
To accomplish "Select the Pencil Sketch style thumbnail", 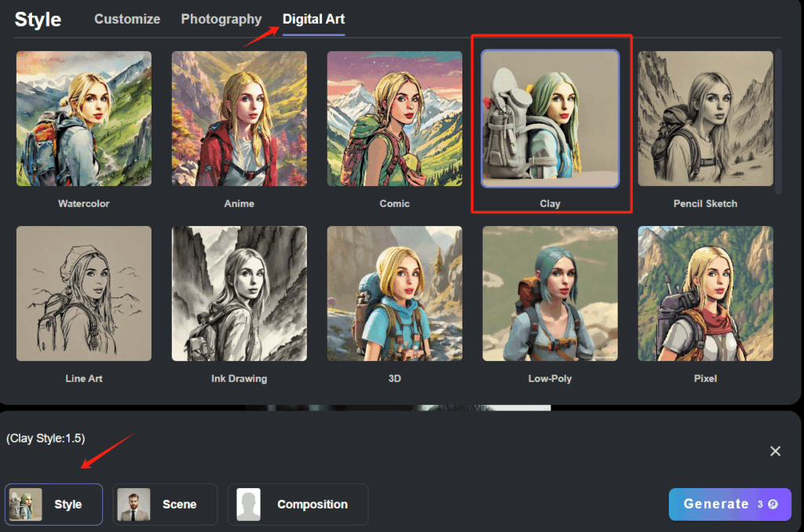I will pyautogui.click(x=705, y=118).
